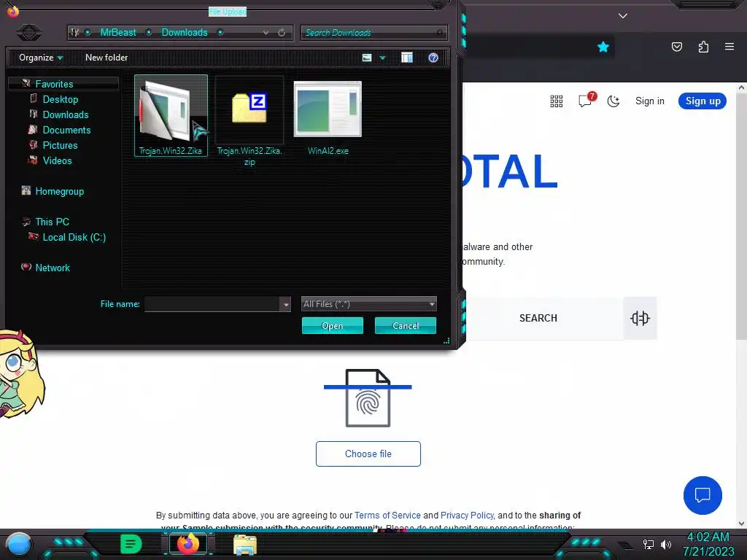
Task: Select Network in the navigation pane
Action: 53,268
